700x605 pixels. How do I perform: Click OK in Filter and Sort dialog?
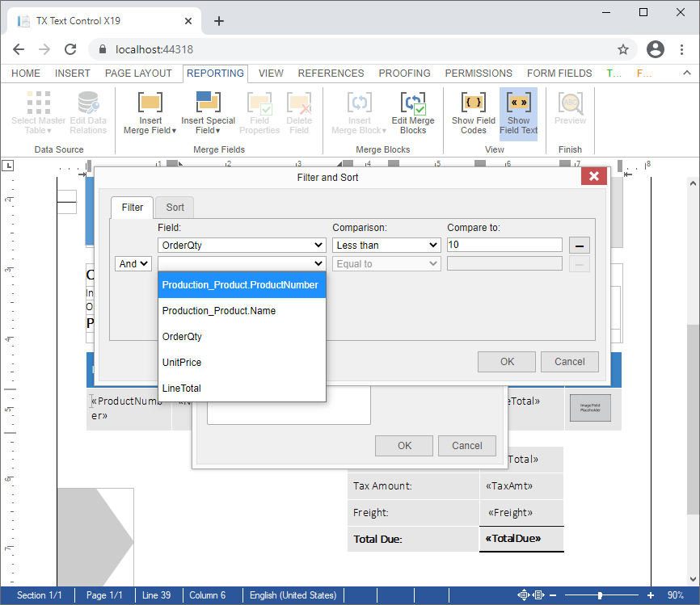click(x=506, y=362)
